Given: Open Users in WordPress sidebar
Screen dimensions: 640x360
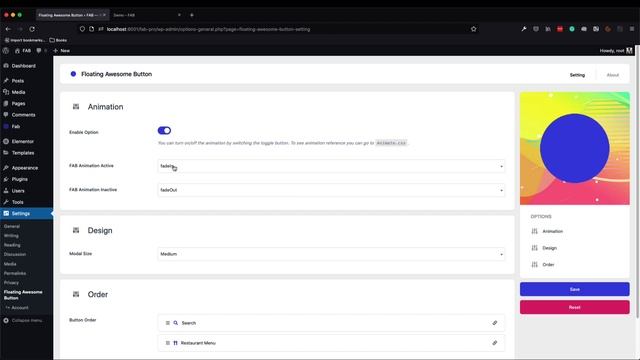Looking at the screenshot, I should (x=18, y=191).
